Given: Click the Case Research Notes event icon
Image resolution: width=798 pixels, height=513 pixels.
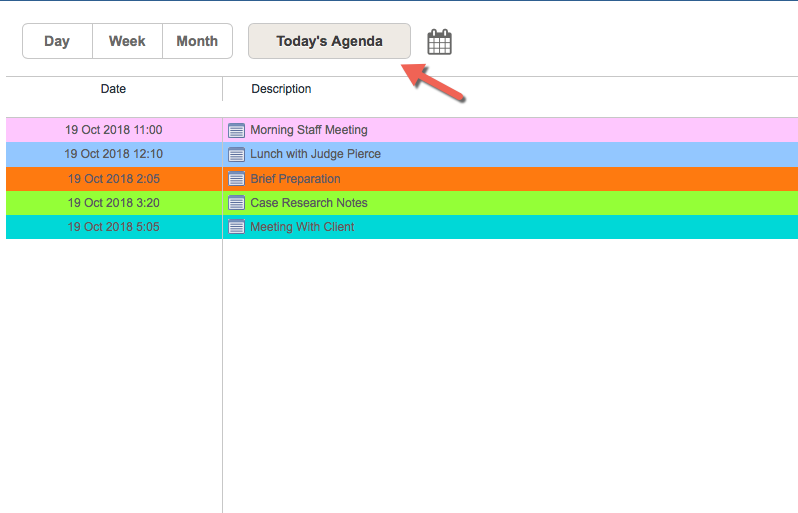Looking at the screenshot, I should tap(236, 203).
